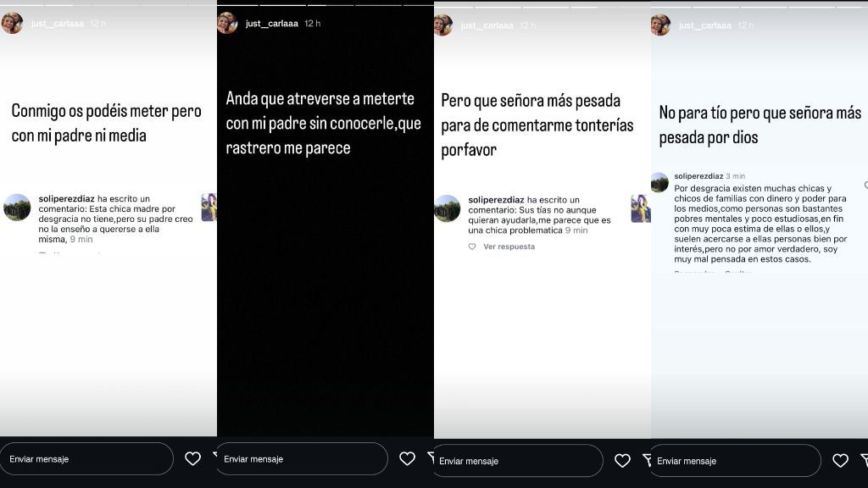Share the third story via send icon

click(647, 460)
